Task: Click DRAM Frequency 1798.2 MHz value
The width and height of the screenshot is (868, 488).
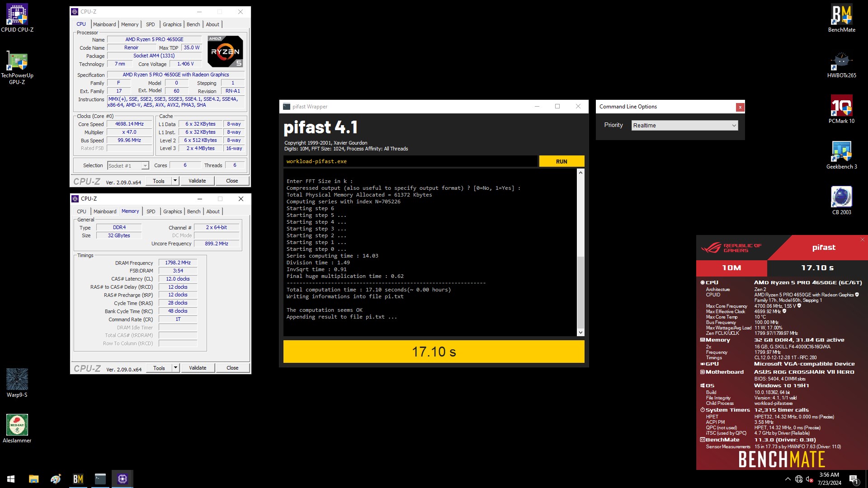Action: pos(178,263)
